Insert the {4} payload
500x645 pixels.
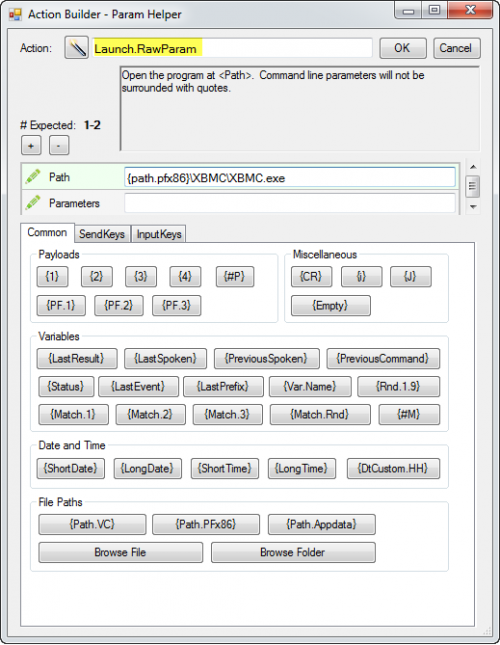(x=185, y=276)
